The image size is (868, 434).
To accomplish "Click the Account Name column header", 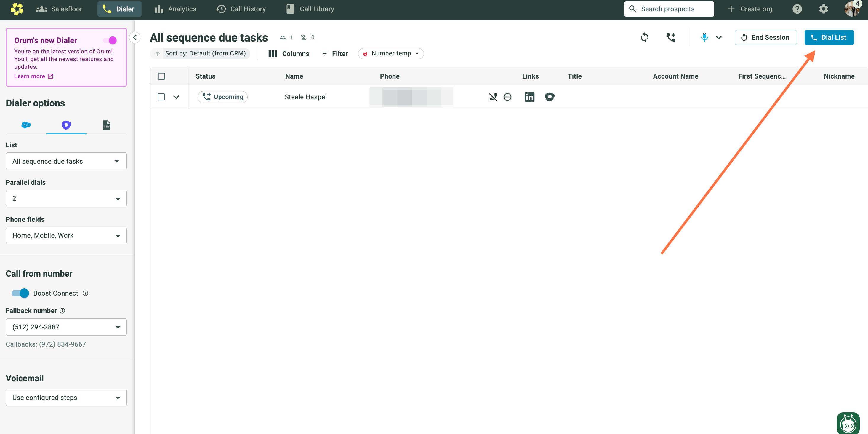I will pos(676,76).
